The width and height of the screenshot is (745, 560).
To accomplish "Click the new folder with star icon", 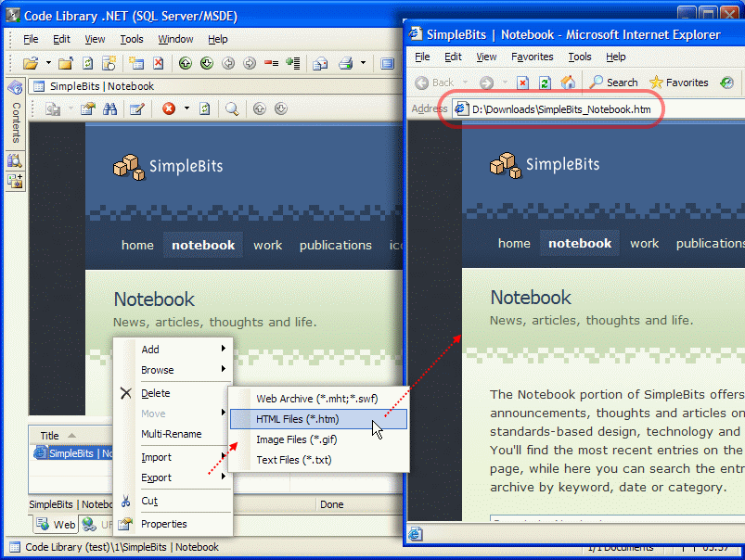I will pos(109,63).
